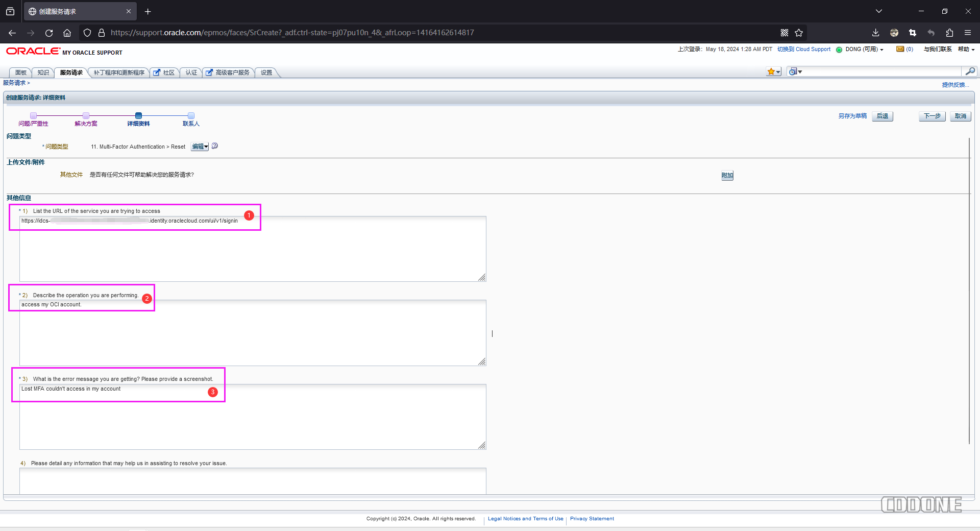Click the undo arrow toolbar icon
Viewport: 980px width, 531px height.
click(931, 33)
